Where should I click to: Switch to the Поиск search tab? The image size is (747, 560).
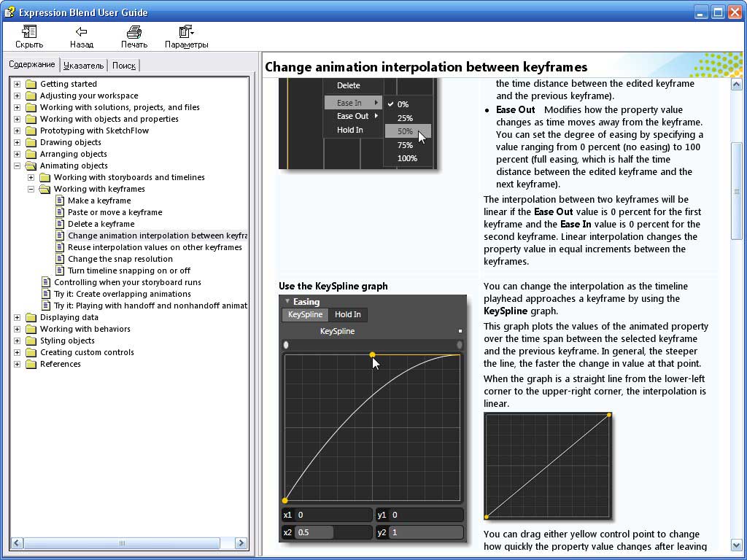[124, 66]
